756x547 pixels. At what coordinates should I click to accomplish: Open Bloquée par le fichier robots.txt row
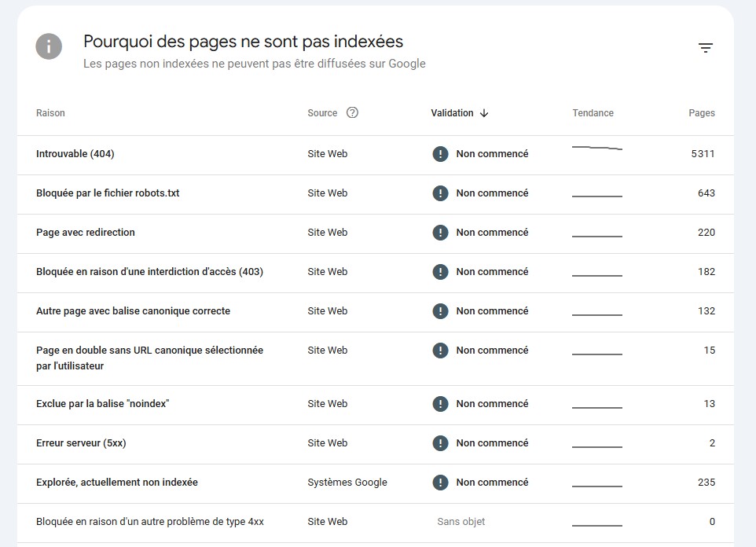click(108, 193)
